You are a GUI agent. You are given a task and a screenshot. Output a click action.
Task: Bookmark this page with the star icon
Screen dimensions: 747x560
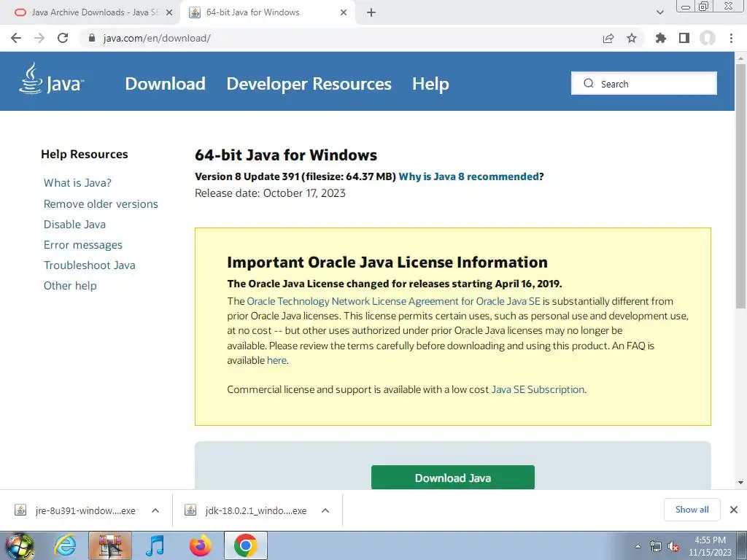point(632,38)
